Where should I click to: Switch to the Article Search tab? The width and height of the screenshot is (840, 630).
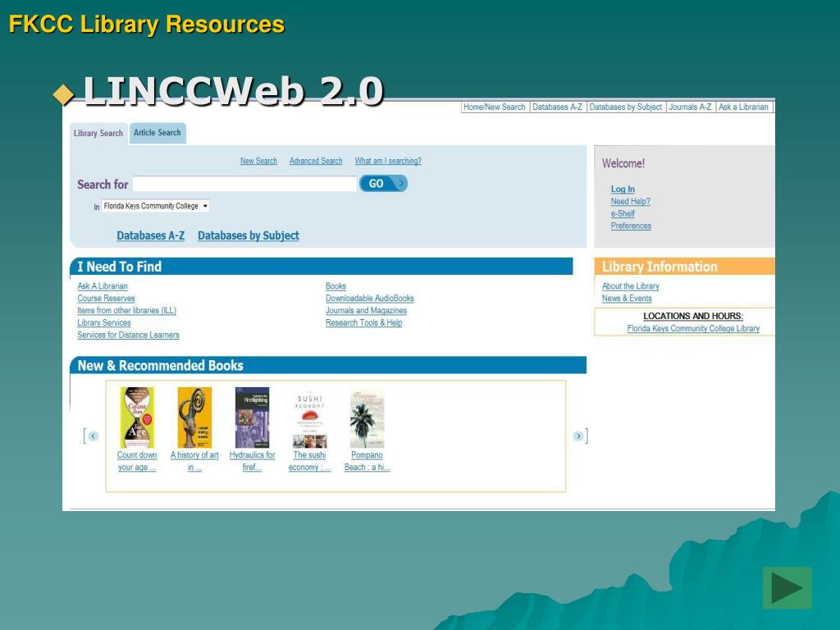[157, 133]
